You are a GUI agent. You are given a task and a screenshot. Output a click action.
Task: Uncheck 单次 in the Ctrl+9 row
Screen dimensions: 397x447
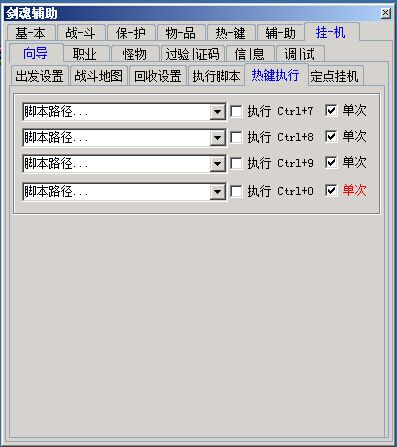pos(331,162)
